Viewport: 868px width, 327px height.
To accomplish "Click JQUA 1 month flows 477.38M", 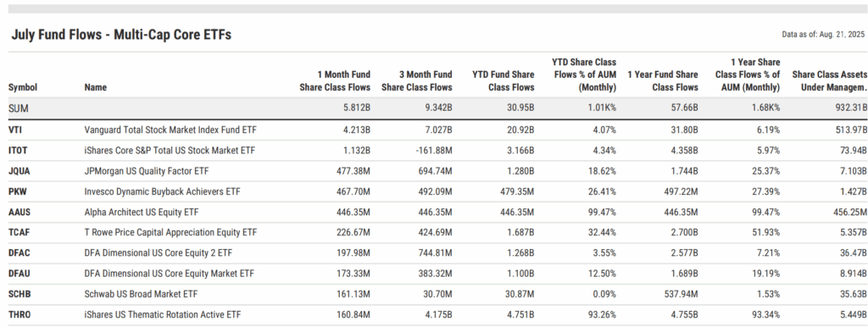I will point(353,171).
